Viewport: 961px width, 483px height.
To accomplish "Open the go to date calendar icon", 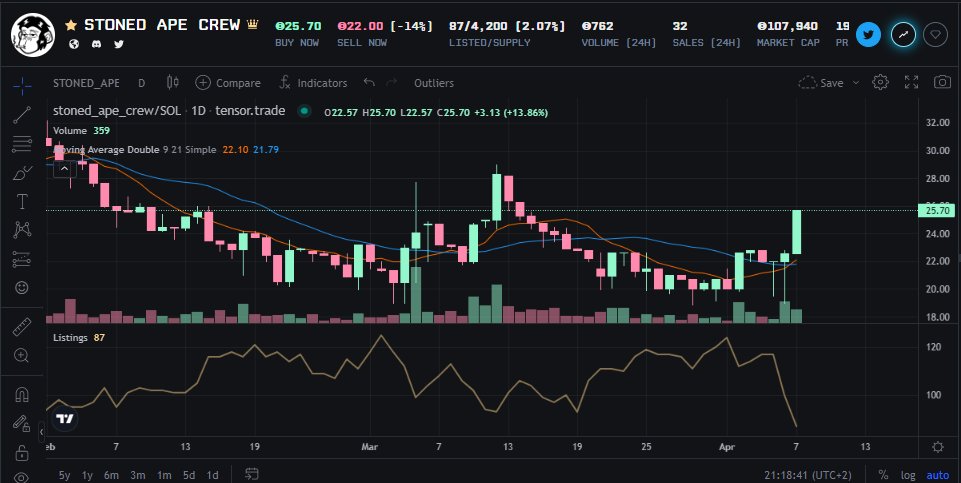I will coord(251,474).
